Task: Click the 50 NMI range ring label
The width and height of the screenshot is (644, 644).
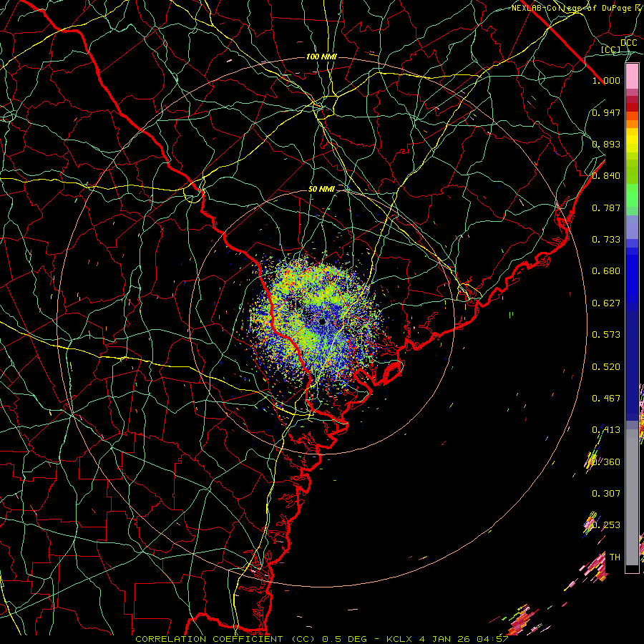Action: coord(321,189)
